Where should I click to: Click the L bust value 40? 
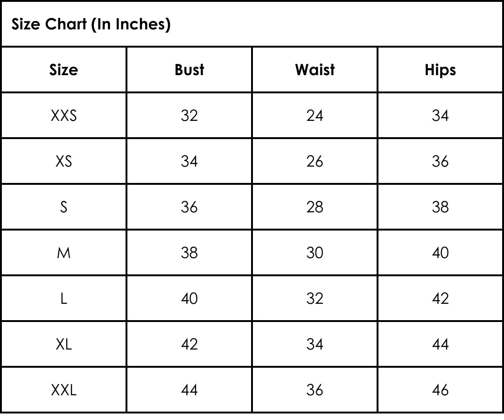(x=189, y=298)
